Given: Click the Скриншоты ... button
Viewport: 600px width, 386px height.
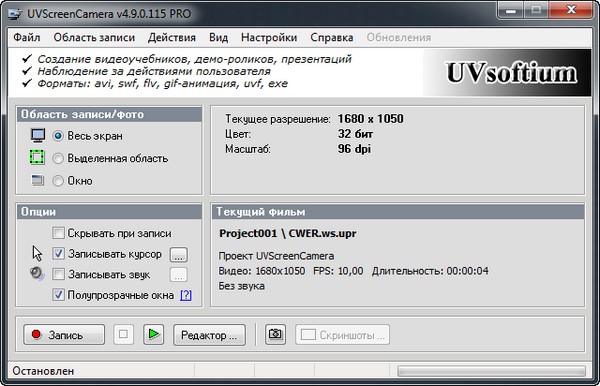Looking at the screenshot, I should coord(342,335).
